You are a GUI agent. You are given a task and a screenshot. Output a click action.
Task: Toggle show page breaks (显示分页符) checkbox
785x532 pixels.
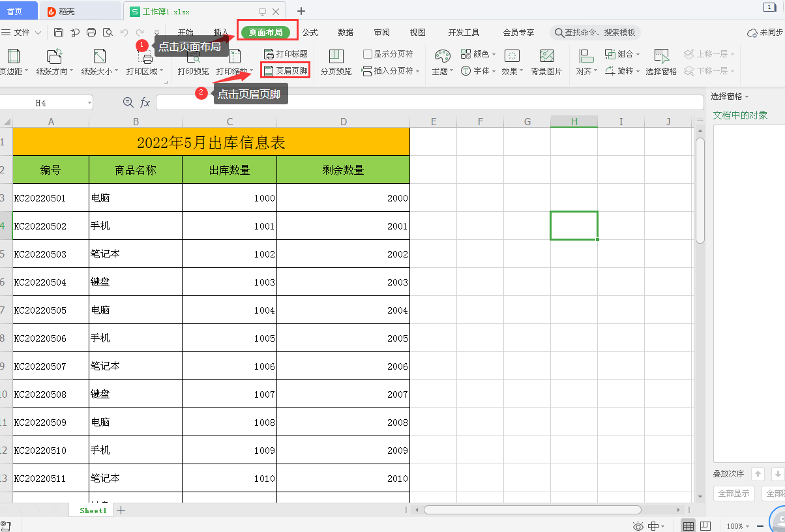(368, 54)
